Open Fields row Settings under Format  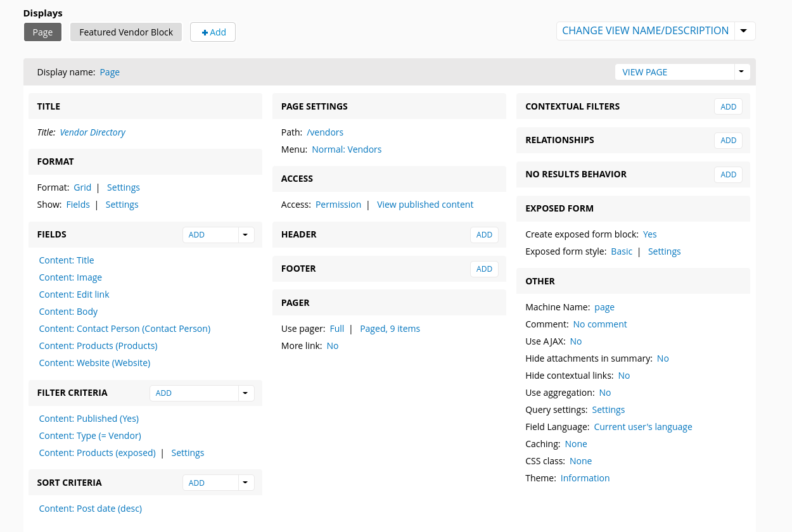click(x=122, y=205)
